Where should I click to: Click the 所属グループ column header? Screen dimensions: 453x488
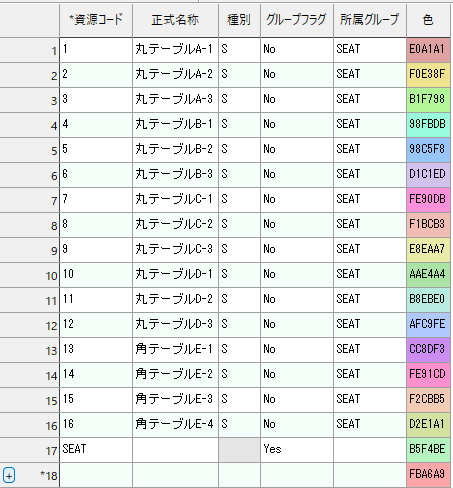(370, 20)
